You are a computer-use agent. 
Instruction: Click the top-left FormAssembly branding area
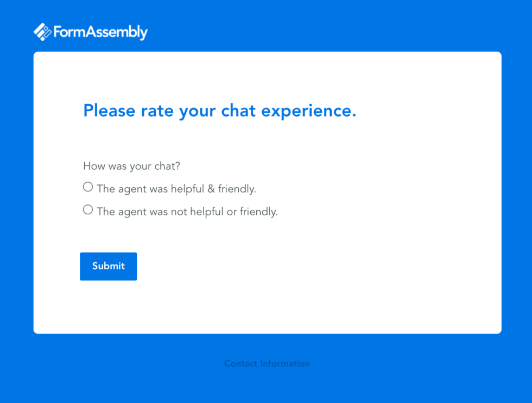point(90,31)
